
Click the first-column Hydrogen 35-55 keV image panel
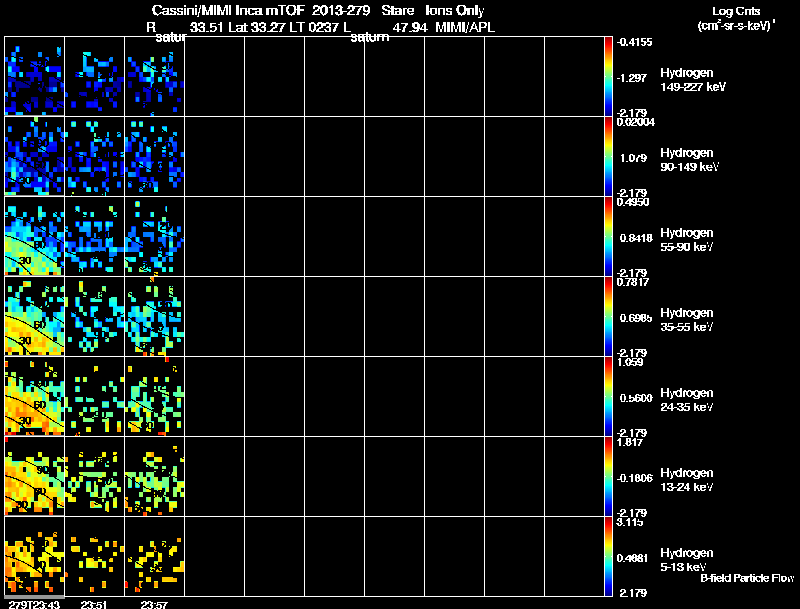pyautogui.click(x=34, y=316)
